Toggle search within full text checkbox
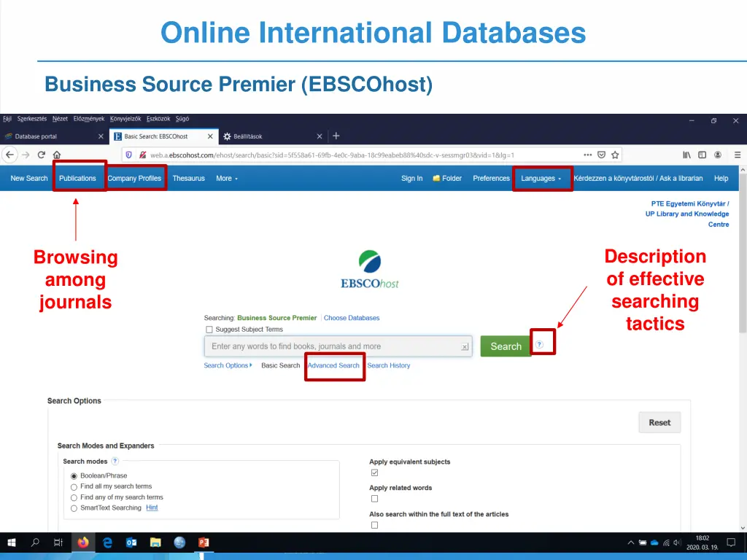The width and height of the screenshot is (747, 560). [374, 525]
